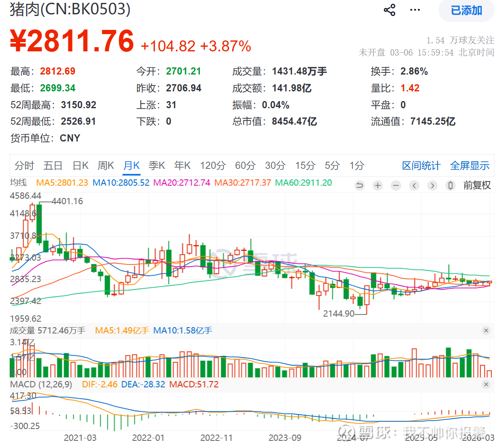Click the 52周最高 value 3150.92

[79, 105]
